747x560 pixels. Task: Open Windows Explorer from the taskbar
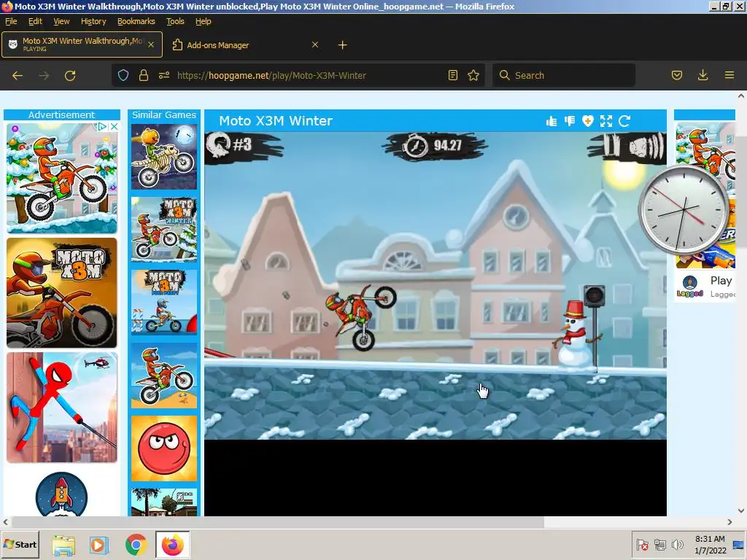tap(63, 545)
